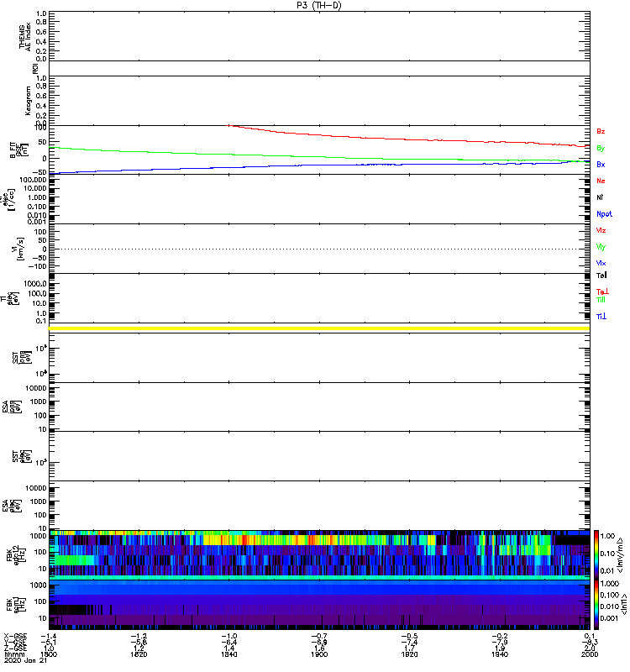Click the 'Vi [km/s]' axis label
The height and width of the screenshot is (672, 630).
click(18, 249)
